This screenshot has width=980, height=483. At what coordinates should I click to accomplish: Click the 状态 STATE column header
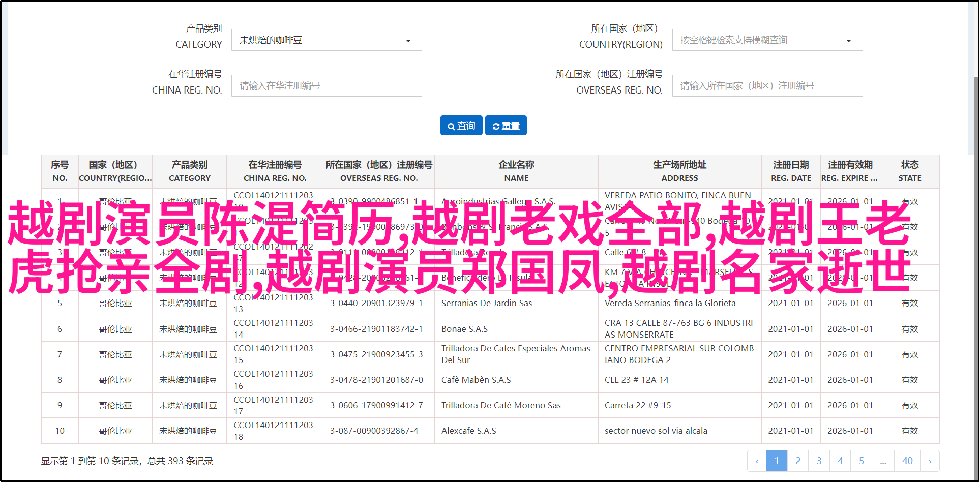pyautogui.click(x=909, y=171)
